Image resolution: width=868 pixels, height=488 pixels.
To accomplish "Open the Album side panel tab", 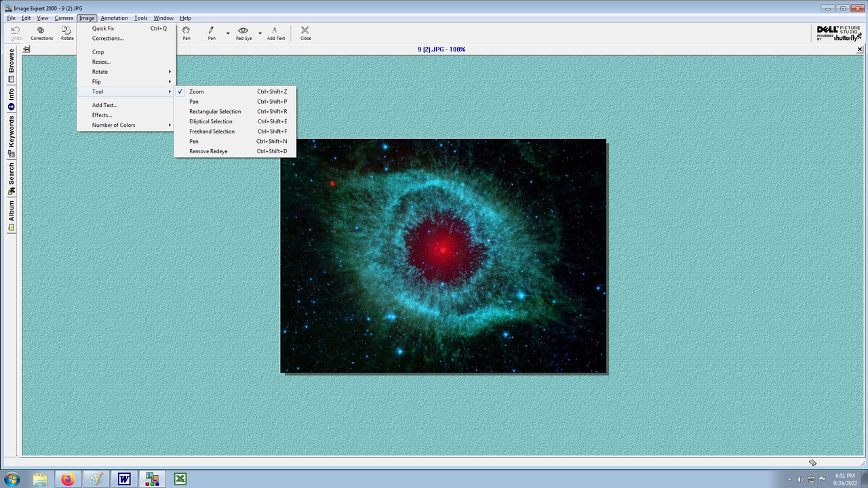I will [x=11, y=216].
